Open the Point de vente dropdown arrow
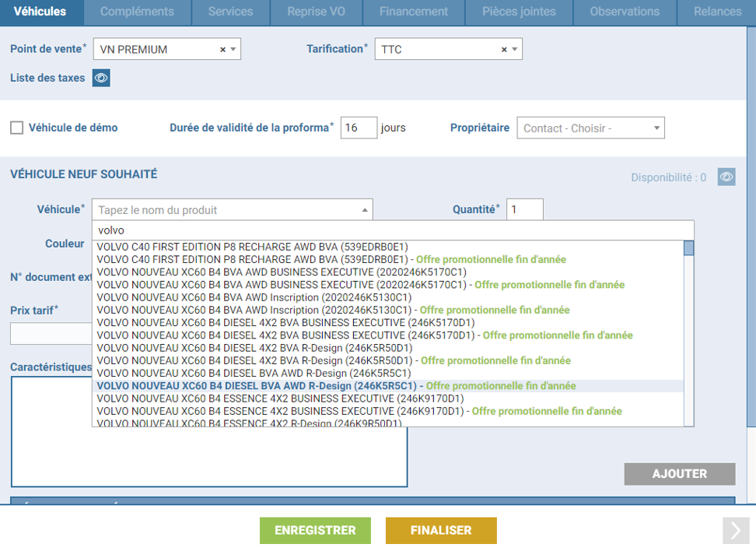Viewport: 756px width, 551px height. click(233, 49)
